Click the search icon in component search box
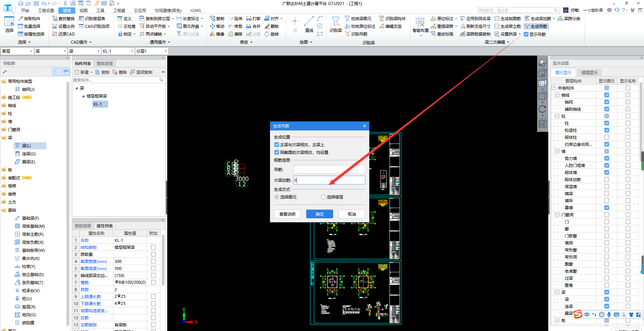 click(161, 80)
